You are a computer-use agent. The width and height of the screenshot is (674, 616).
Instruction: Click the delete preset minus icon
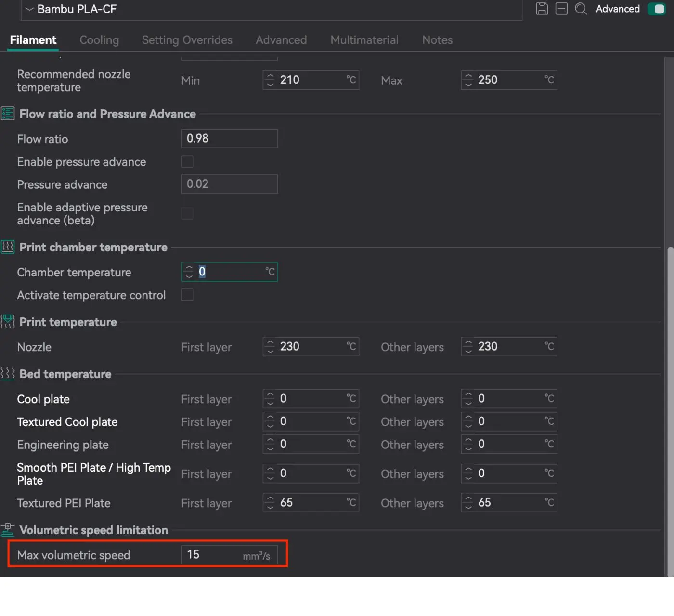tap(561, 9)
